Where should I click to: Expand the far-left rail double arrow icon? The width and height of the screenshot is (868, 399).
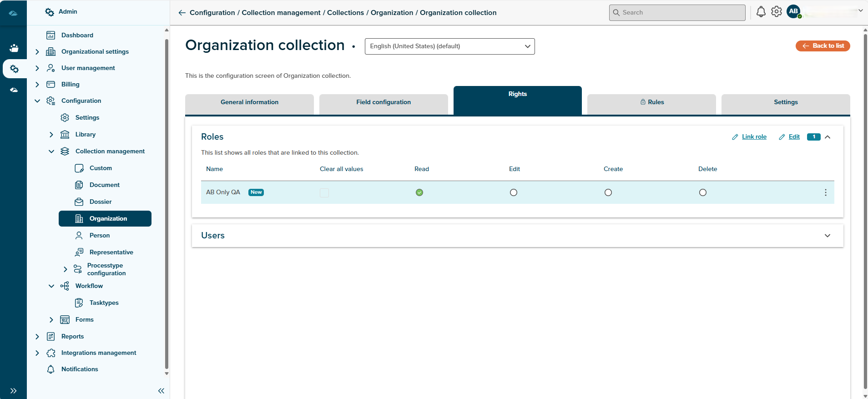click(x=13, y=391)
